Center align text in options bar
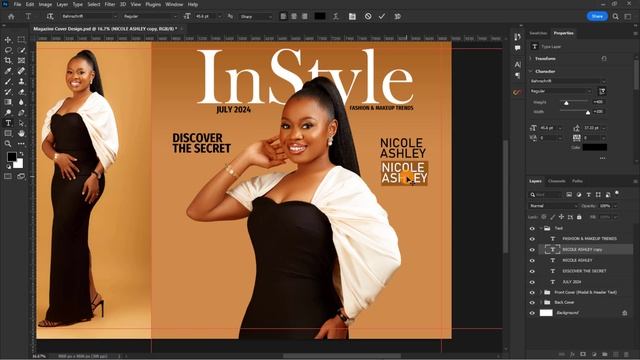The height and width of the screenshot is (360, 640). pos(294,16)
